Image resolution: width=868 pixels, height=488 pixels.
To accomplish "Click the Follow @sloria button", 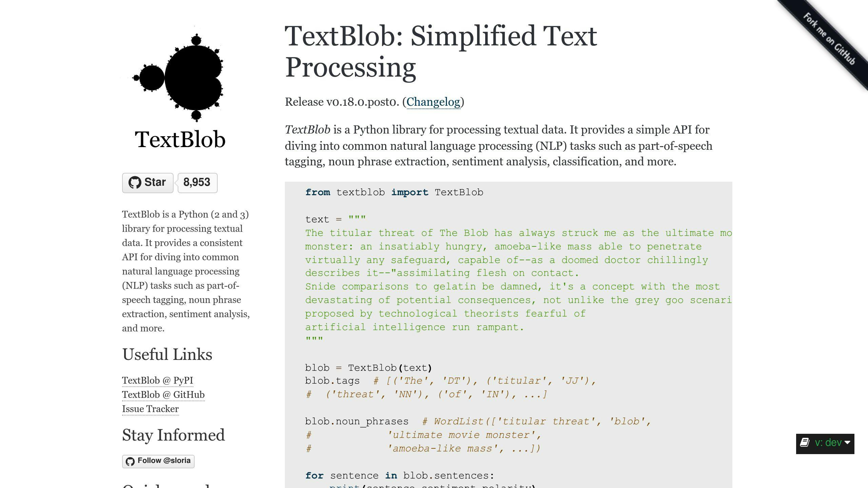I will tap(159, 460).
